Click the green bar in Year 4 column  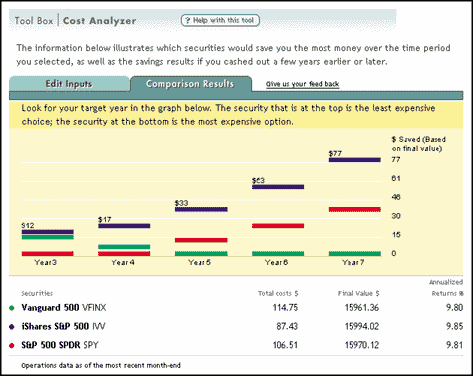(x=124, y=247)
